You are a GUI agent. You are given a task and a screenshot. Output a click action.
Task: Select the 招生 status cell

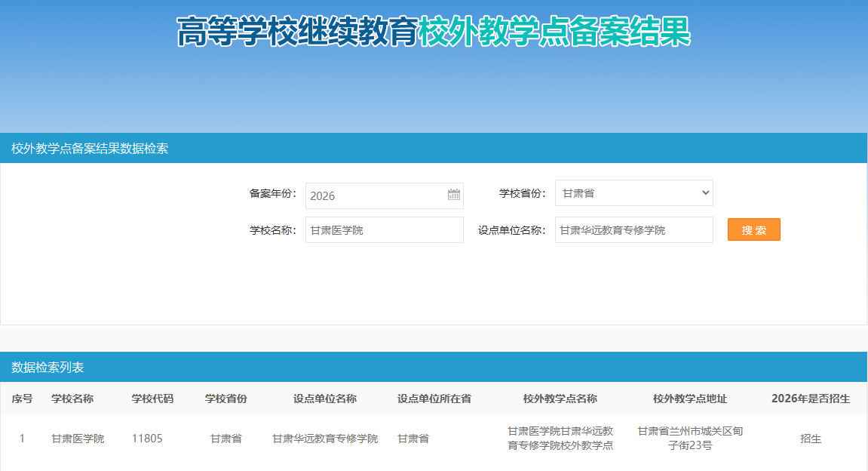[x=811, y=439]
